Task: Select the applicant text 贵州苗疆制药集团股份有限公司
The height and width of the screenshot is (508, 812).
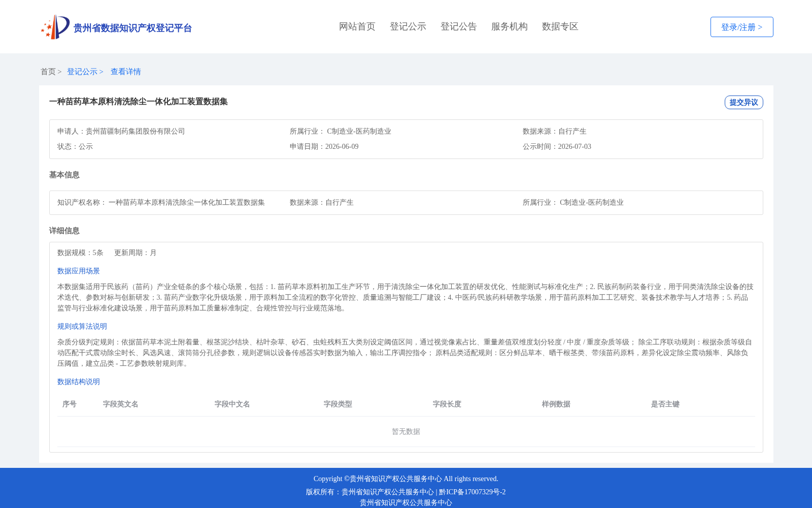Action: [136, 131]
